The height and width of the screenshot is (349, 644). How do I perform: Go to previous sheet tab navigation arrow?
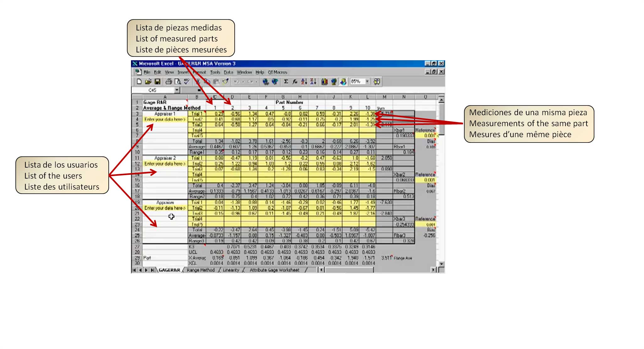pos(140,270)
